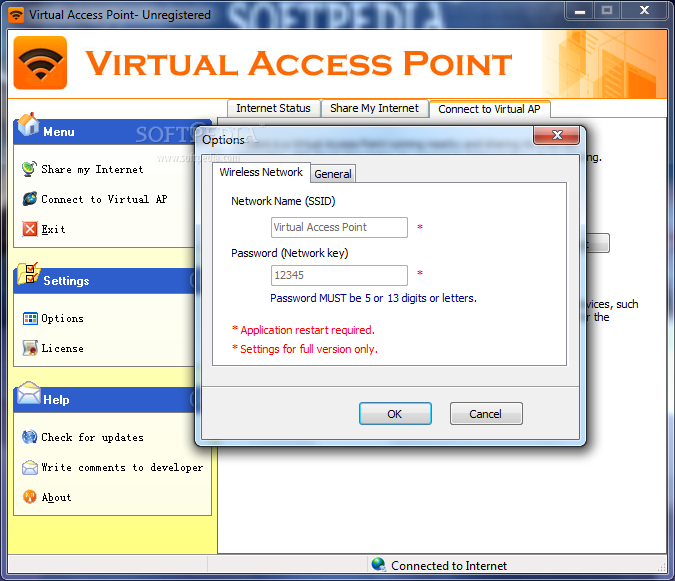675x581 pixels.
Task: Click the Settings panel header
Action: [105, 281]
